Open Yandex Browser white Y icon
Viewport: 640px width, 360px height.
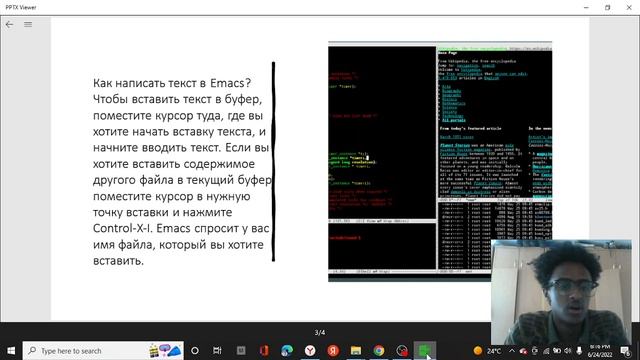point(310,351)
